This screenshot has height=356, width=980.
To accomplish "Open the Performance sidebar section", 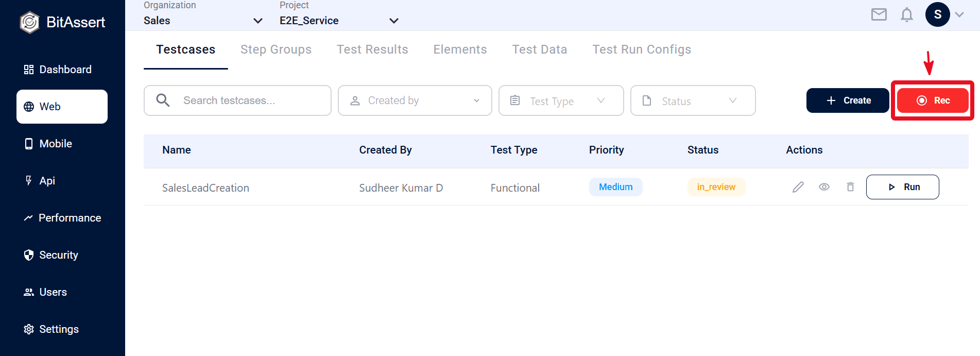I will tap(62, 218).
